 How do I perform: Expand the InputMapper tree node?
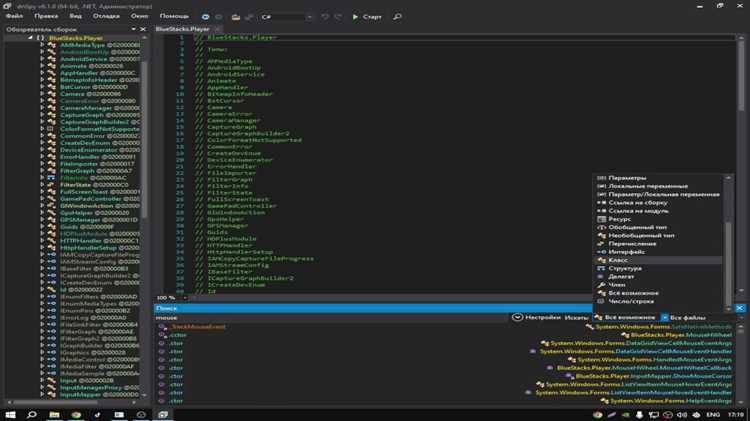coord(42,394)
